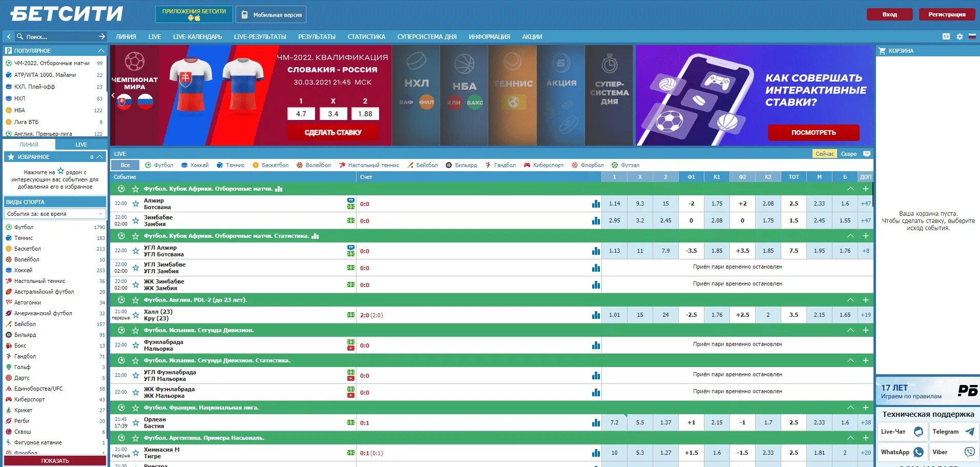Submit search with the arrow icon
This screenshot has width=980, height=467.
[101, 36]
